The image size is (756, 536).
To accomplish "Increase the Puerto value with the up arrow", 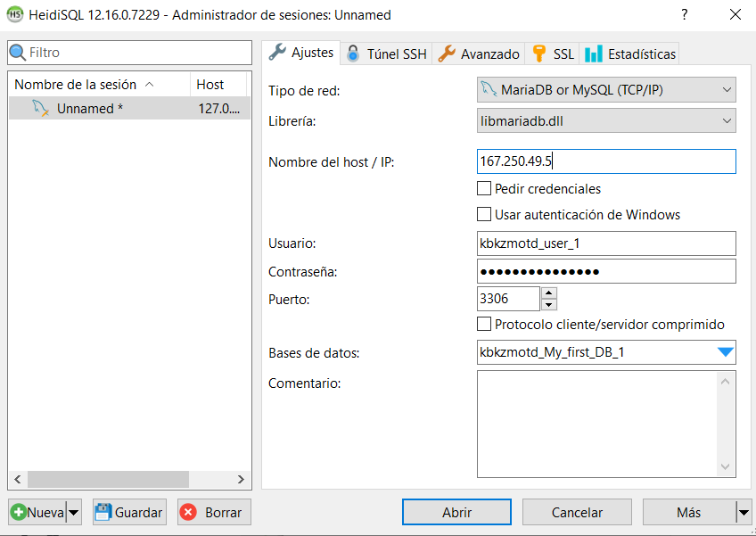I will tap(549, 293).
